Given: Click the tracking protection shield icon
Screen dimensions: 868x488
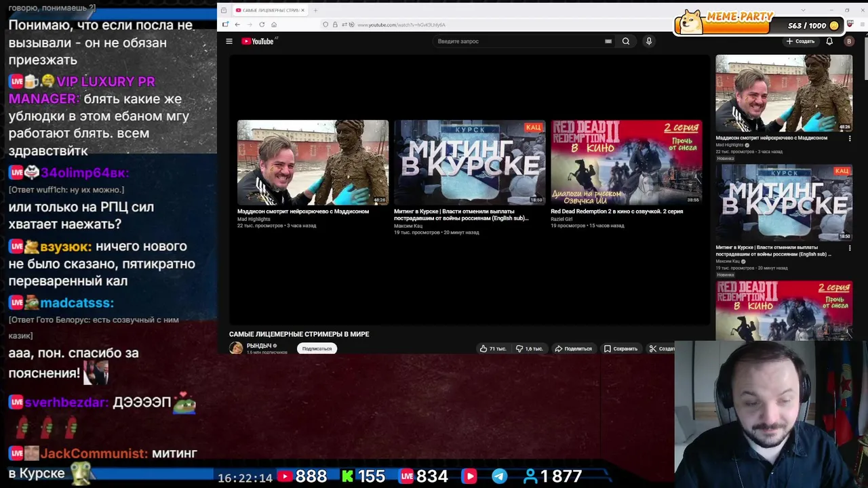Looking at the screenshot, I should tap(325, 24).
